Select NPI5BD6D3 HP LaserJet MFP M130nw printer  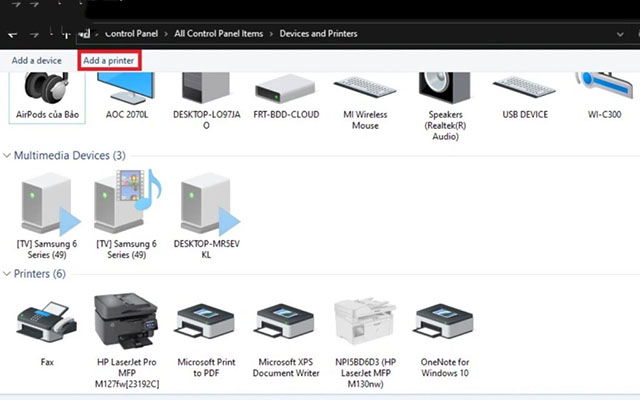[x=365, y=322]
